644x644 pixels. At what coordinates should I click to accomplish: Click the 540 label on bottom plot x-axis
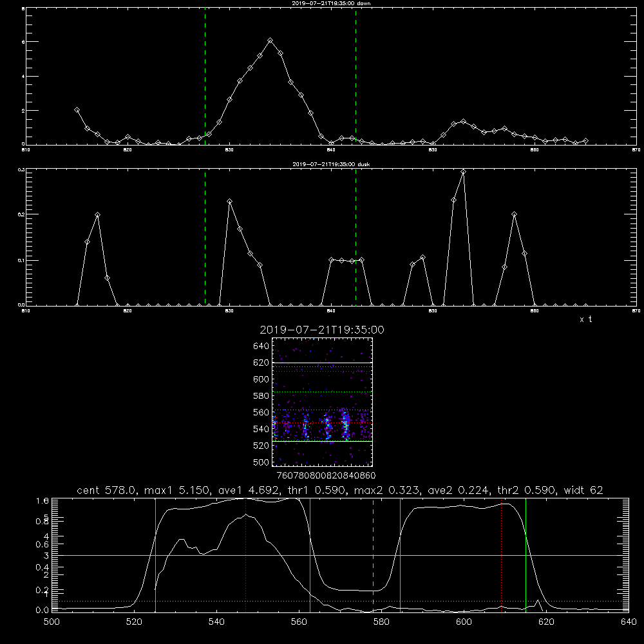click(216, 622)
